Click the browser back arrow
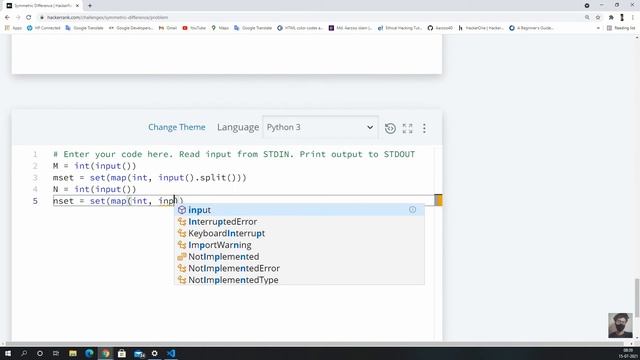This screenshot has height=360, width=640. (x=7, y=18)
